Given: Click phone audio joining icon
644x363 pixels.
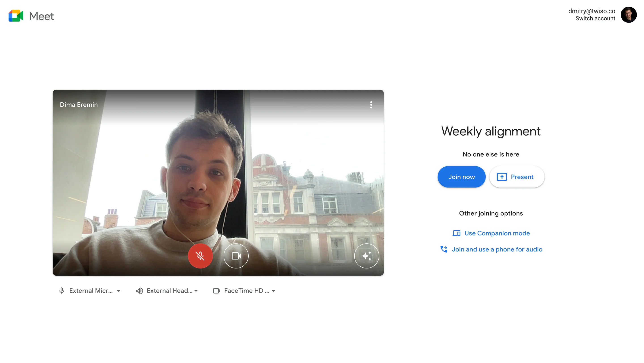Looking at the screenshot, I should point(444,249).
